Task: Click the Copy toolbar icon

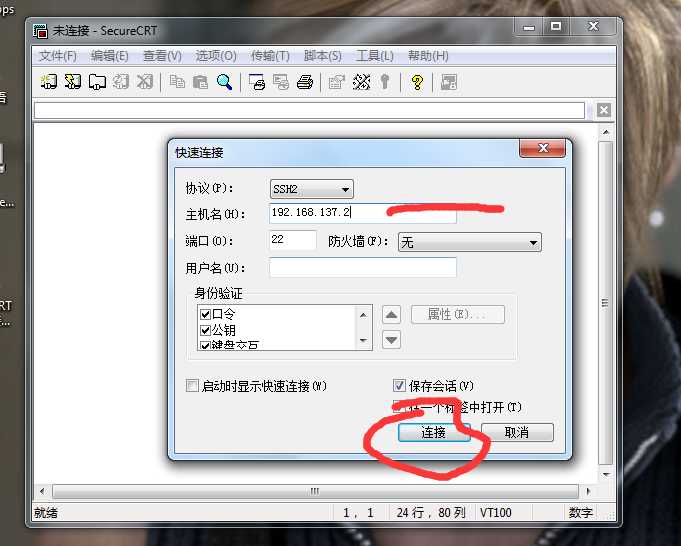Action: point(177,82)
